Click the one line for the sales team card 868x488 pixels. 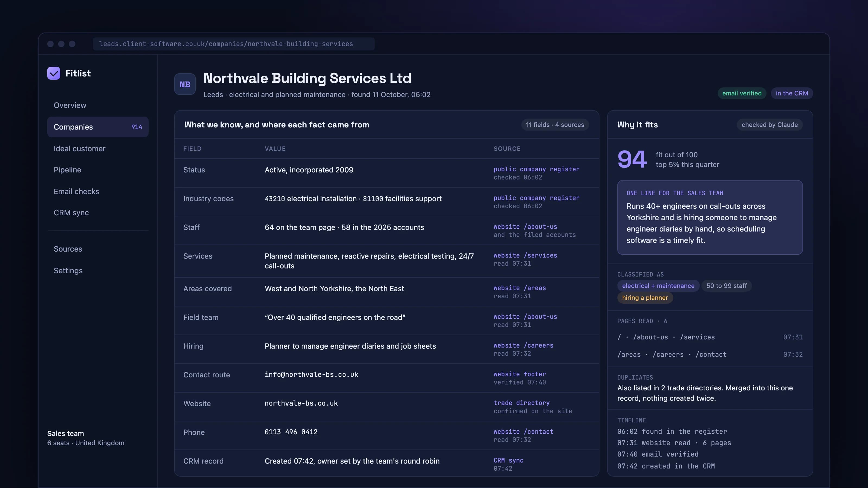click(710, 217)
